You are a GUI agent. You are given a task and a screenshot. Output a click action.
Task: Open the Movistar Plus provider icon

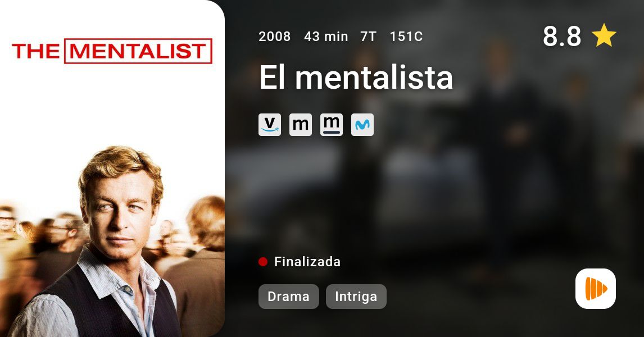click(x=362, y=124)
